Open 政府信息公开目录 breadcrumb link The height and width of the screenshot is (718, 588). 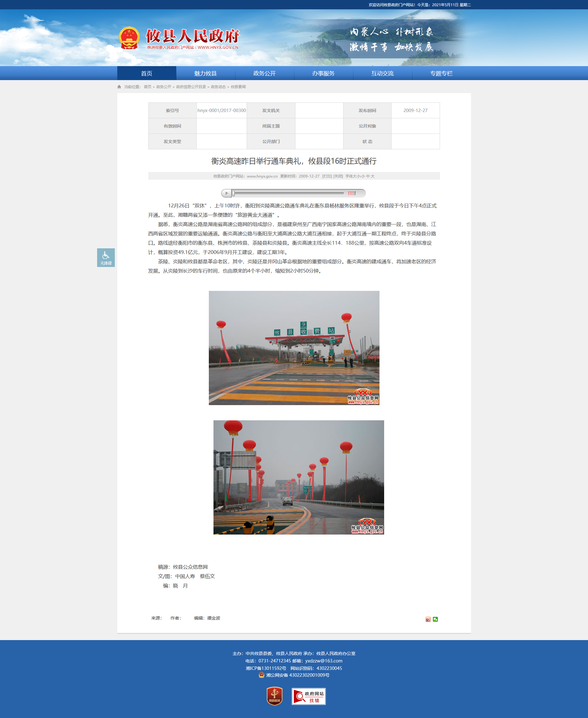191,87
